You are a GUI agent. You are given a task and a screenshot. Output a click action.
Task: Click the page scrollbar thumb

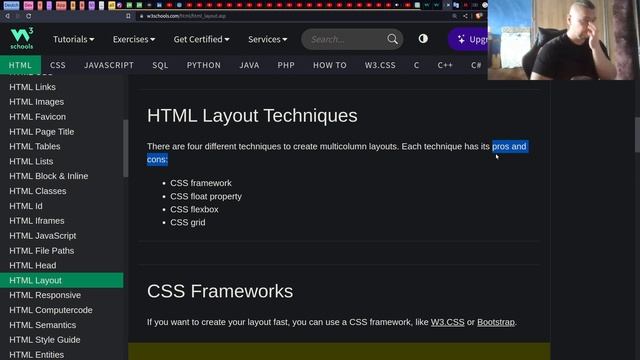tap(637, 135)
